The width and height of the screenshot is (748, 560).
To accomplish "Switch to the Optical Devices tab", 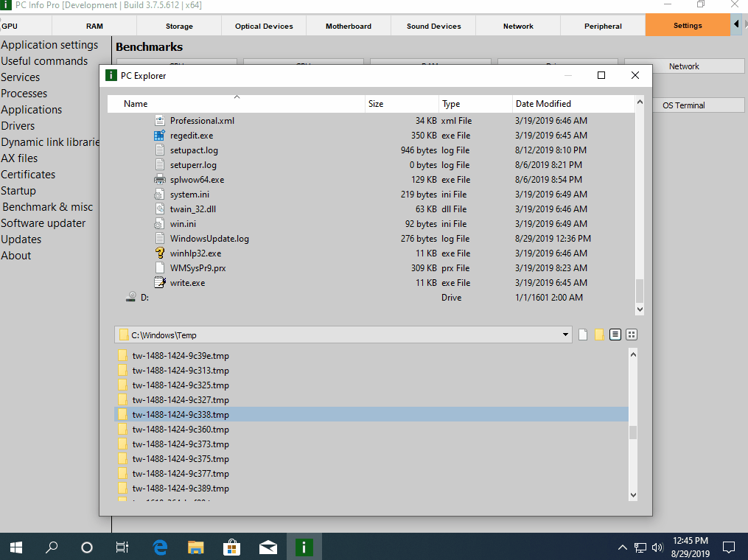I will point(264,26).
